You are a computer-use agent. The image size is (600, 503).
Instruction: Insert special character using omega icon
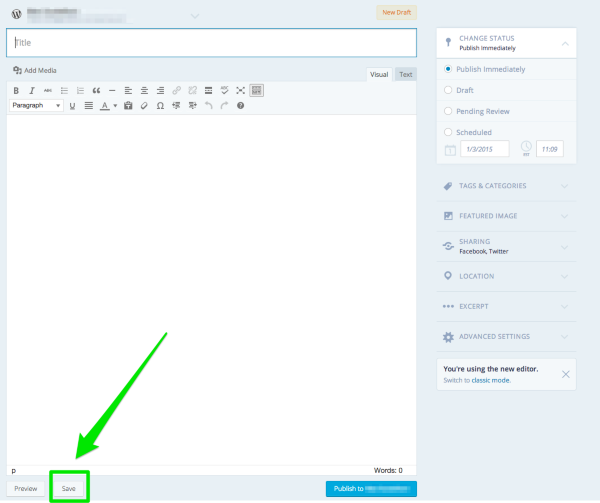(x=160, y=105)
